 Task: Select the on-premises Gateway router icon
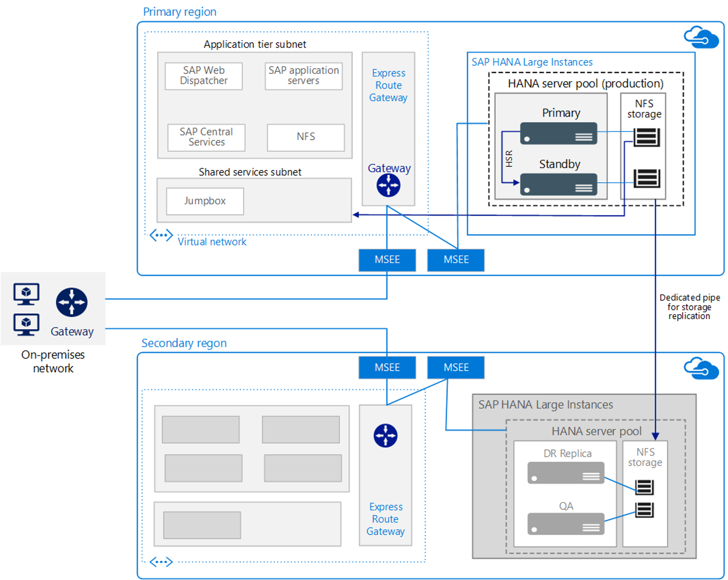tap(72, 302)
